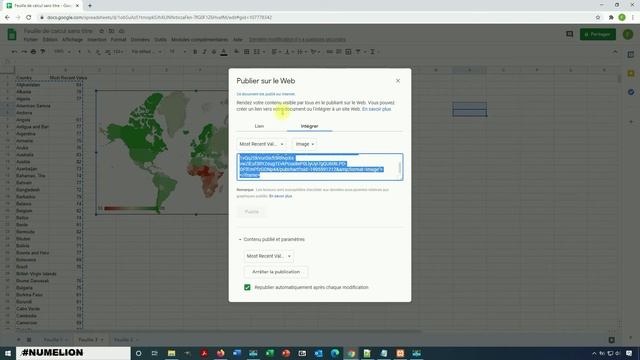Click the world map chart
Screen dimensions: 640x360
point(162,152)
